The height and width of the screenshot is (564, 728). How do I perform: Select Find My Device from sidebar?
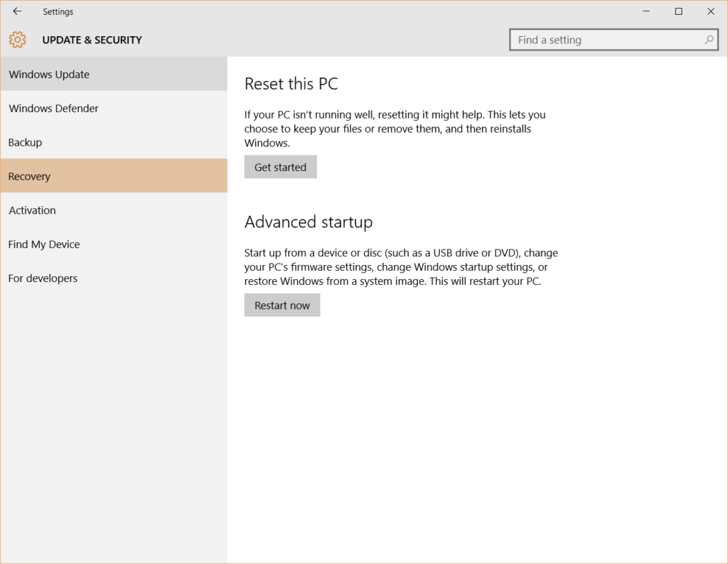[43, 244]
